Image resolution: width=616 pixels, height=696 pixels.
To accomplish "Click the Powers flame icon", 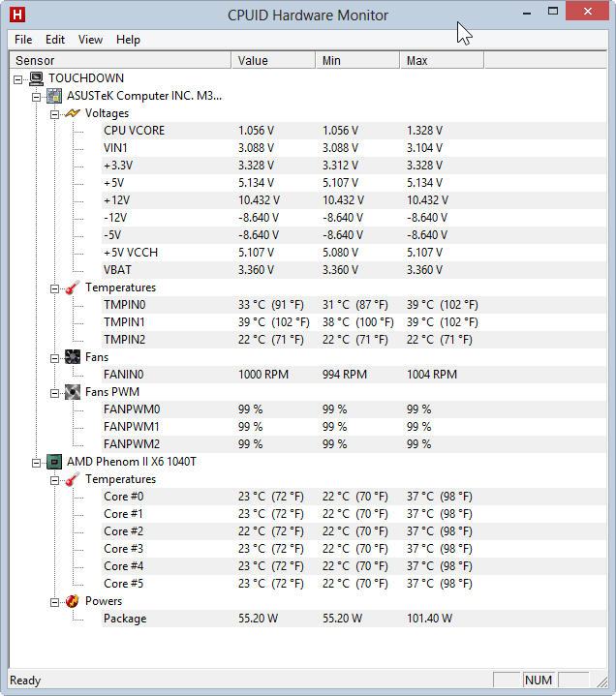I will click(x=73, y=601).
